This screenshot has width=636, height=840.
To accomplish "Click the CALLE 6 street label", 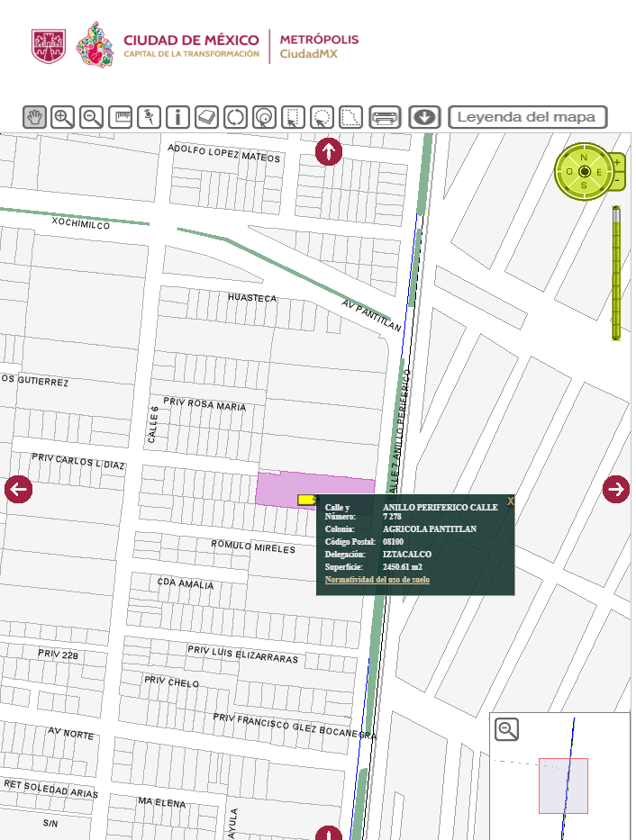I will (x=153, y=424).
